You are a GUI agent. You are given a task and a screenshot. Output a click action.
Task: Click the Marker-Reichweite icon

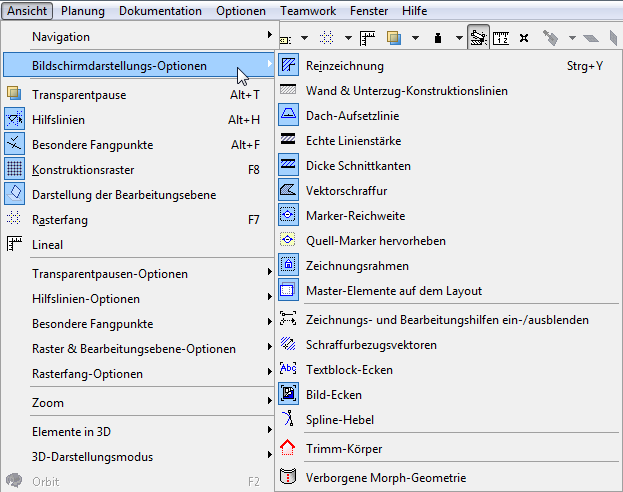(288, 215)
